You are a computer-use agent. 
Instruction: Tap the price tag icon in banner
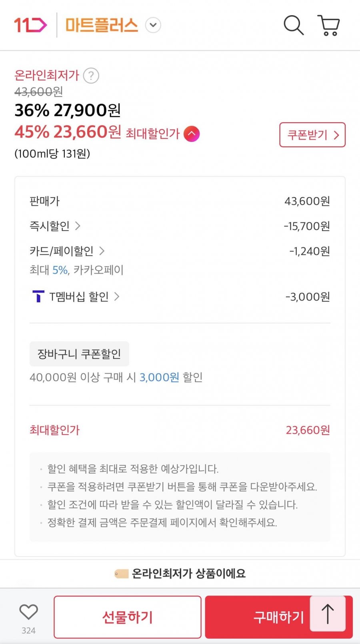click(121, 574)
